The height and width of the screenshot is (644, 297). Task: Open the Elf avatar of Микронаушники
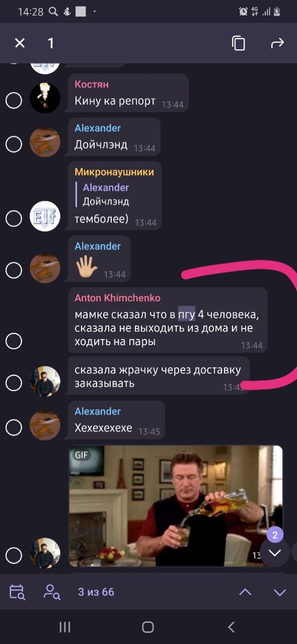point(45,216)
